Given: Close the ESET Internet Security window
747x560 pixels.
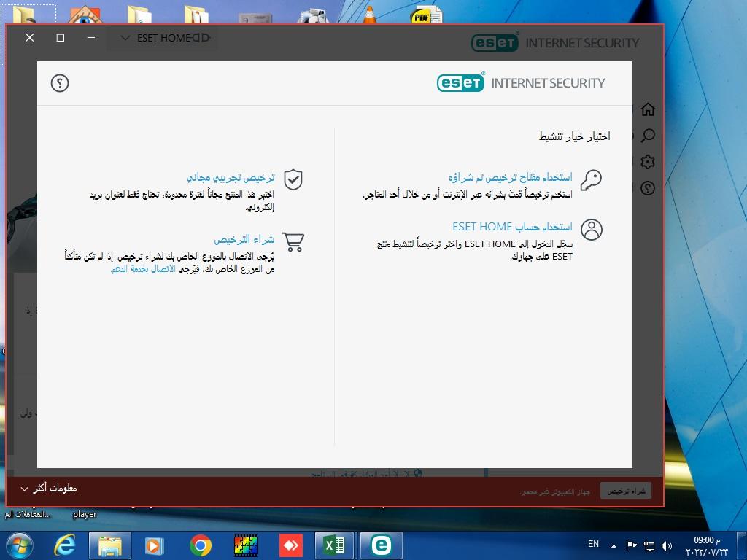Looking at the screenshot, I should tap(29, 38).
